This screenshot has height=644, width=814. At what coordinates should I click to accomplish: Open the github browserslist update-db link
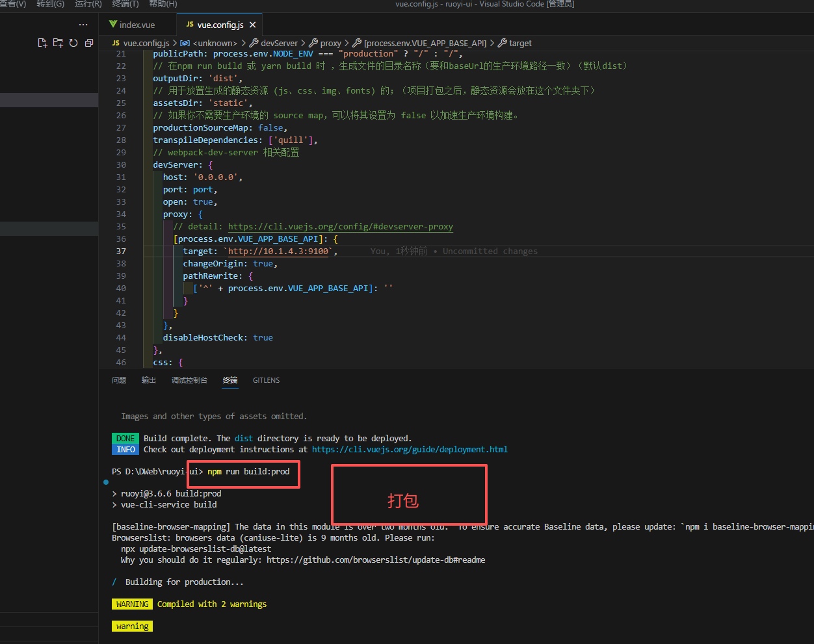376,560
